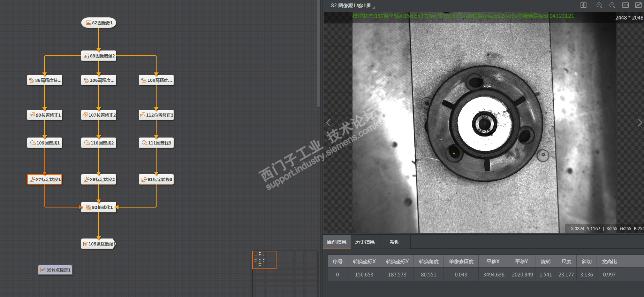This screenshot has height=297, width=644.
Task: Click the 23.177 scale cell
Action: (x=566, y=274)
